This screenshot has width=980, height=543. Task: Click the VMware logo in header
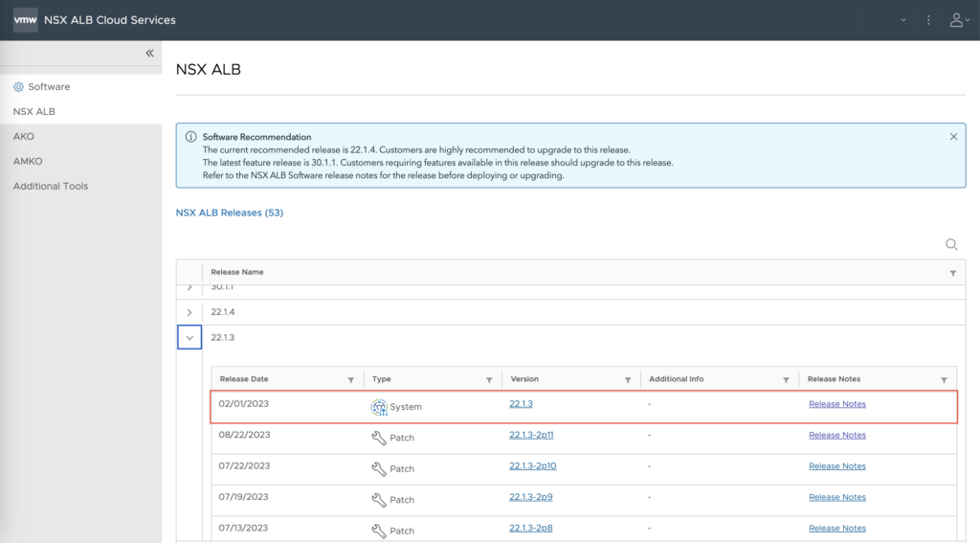click(x=26, y=20)
